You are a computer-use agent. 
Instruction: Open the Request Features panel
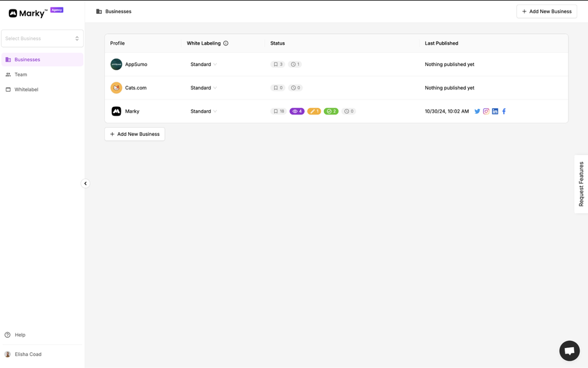pyautogui.click(x=580, y=183)
